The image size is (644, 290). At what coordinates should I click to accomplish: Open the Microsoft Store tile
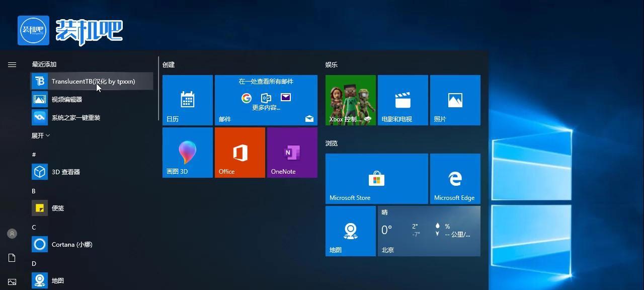(x=377, y=179)
